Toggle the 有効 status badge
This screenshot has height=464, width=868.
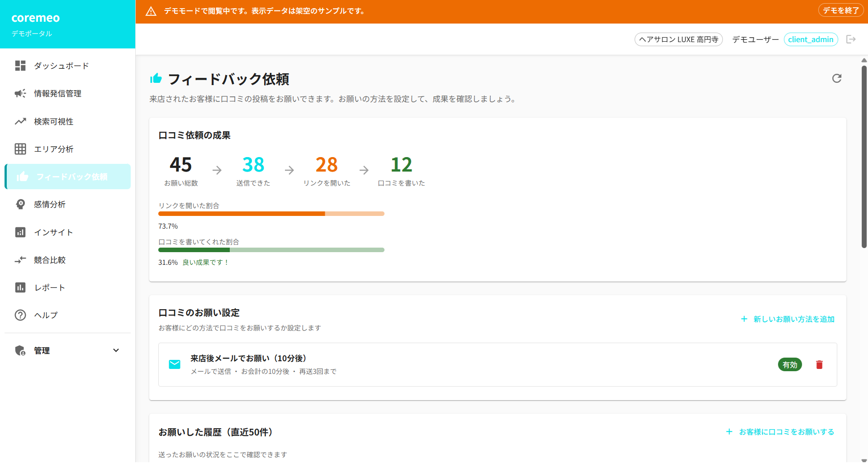[790, 365]
